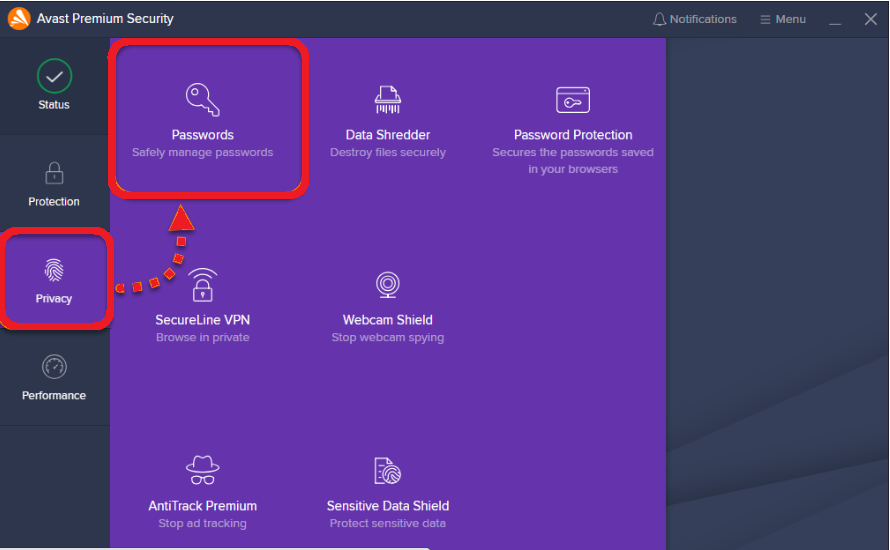Image resolution: width=890 pixels, height=550 pixels.
Task: Click the Passwords title text
Action: [x=203, y=135]
